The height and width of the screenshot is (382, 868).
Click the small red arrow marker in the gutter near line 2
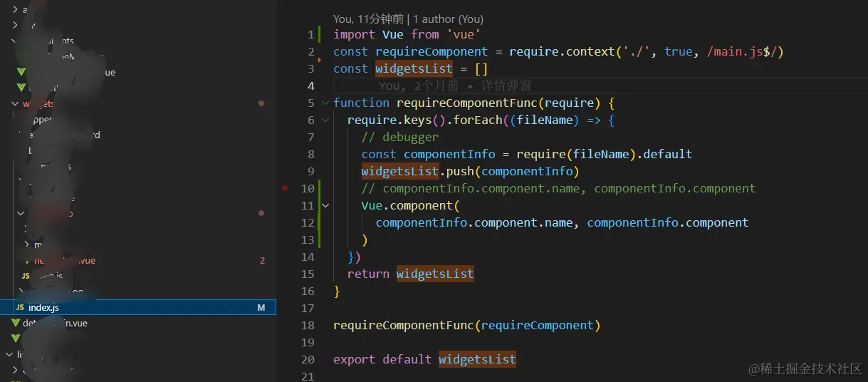[x=320, y=60]
